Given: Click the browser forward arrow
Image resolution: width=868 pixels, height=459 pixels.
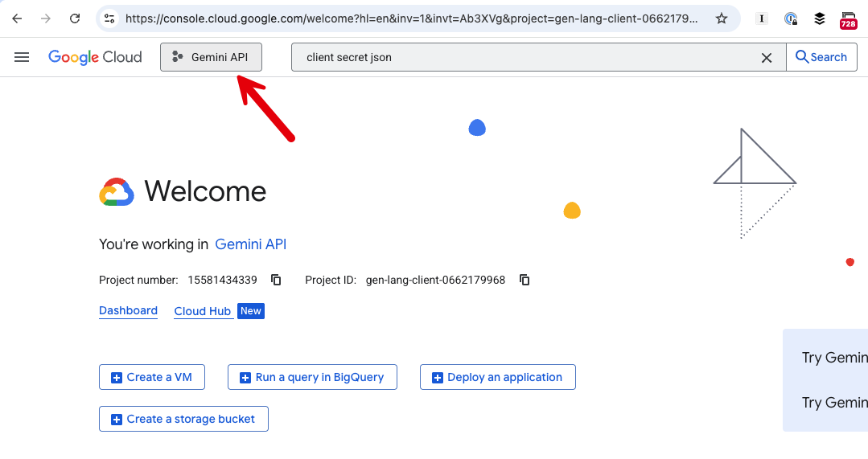Looking at the screenshot, I should click(x=46, y=18).
